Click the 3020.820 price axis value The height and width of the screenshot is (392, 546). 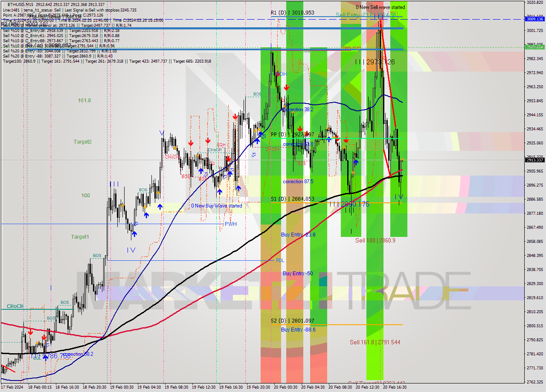(534, 3)
